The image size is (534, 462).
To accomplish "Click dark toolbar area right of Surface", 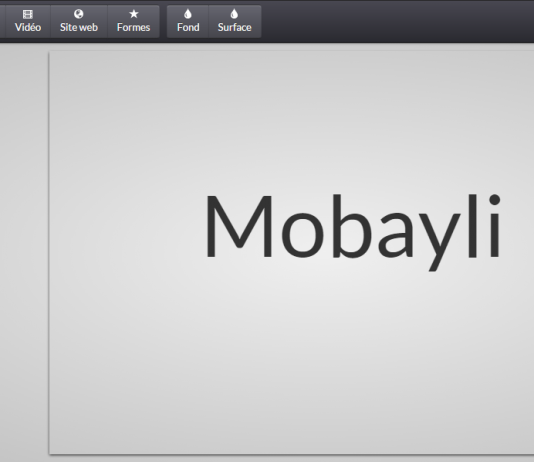I will 395,21.
